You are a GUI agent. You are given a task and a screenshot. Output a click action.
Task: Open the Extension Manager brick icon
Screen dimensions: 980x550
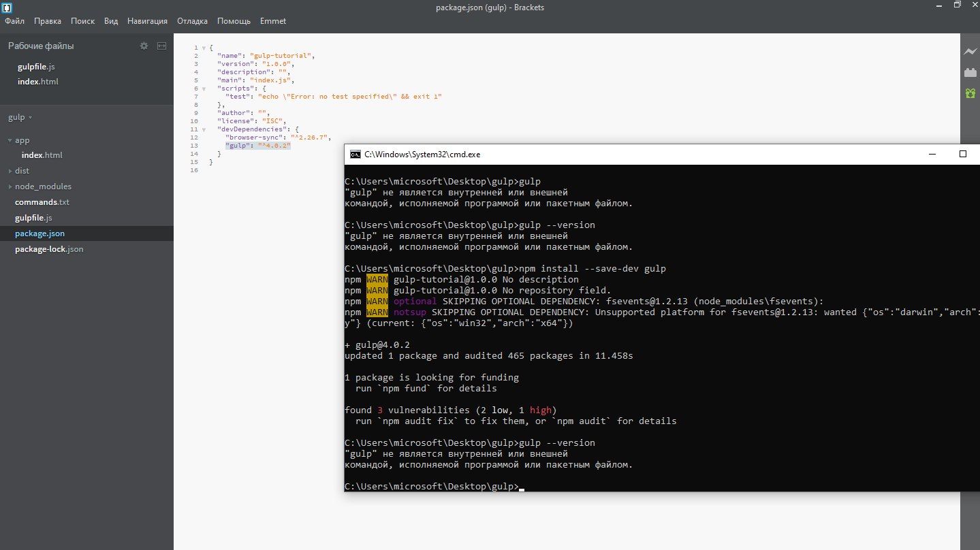pos(970,72)
